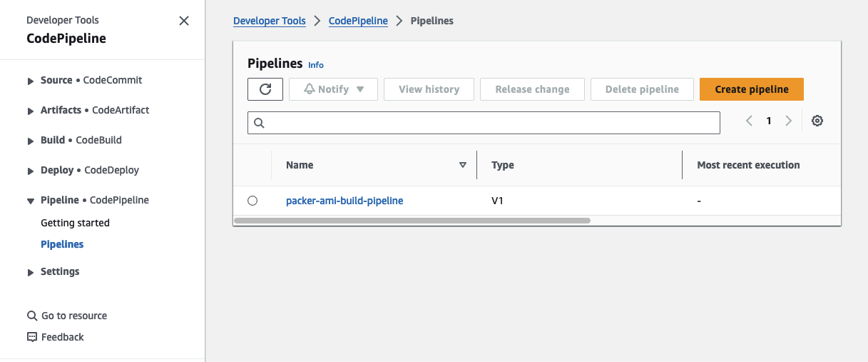Click the search magnifier icon in filter box
Viewport: 868px width, 362px height.
259,123
